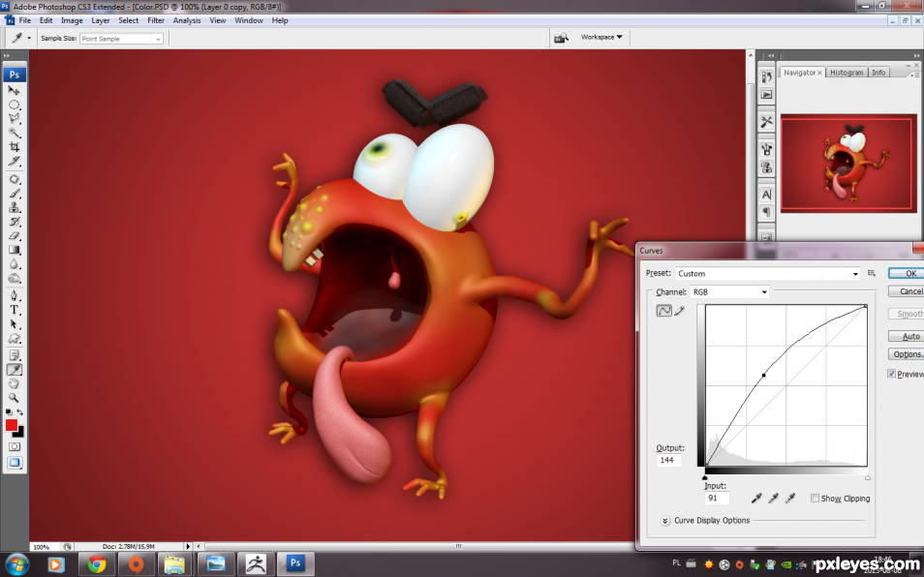This screenshot has width=924, height=577.
Task: Select draw curve pencil mode
Action: pos(680,311)
